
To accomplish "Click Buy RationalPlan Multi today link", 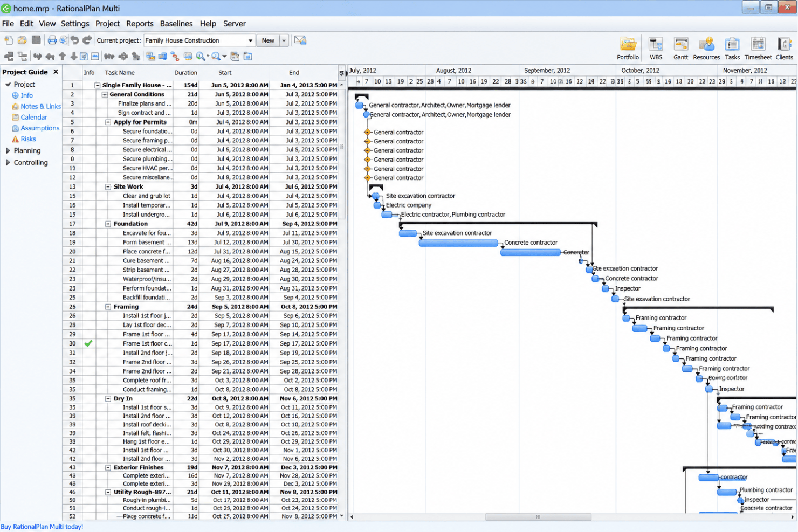I will pos(42,527).
